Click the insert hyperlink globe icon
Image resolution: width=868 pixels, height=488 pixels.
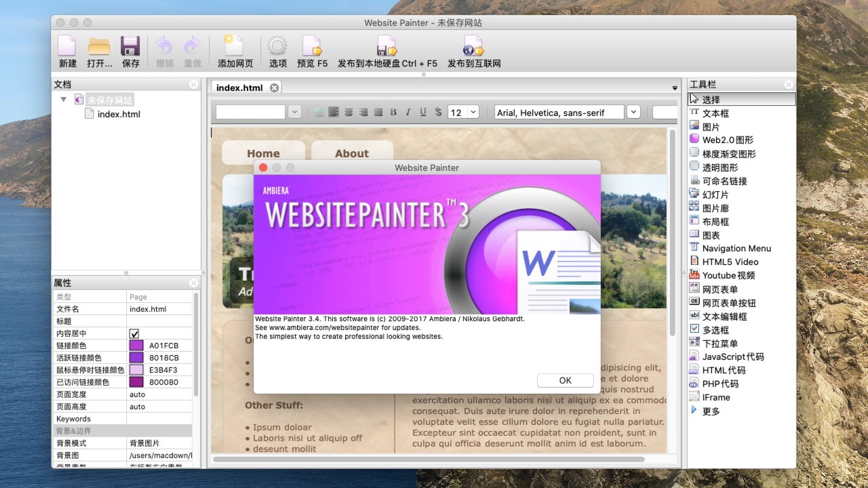[x=319, y=113]
